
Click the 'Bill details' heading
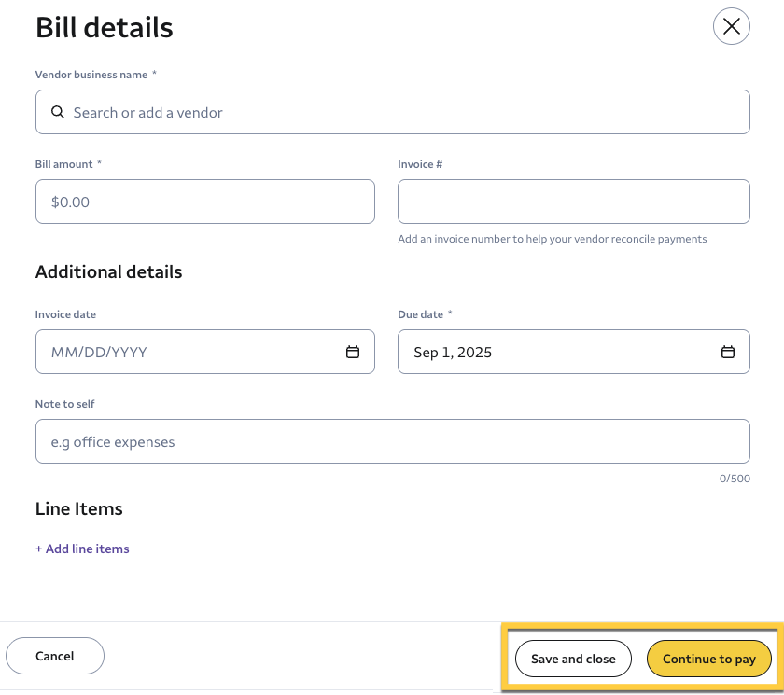pyautogui.click(x=104, y=27)
